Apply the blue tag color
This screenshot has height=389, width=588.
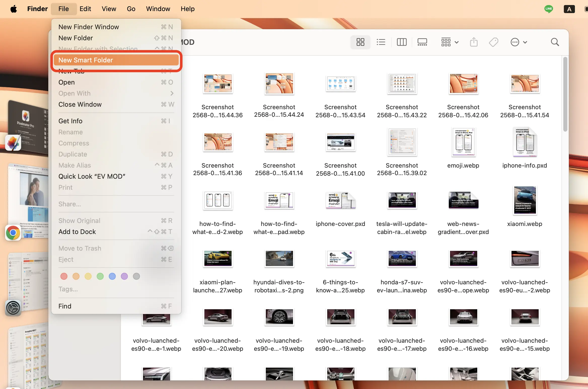pos(112,276)
